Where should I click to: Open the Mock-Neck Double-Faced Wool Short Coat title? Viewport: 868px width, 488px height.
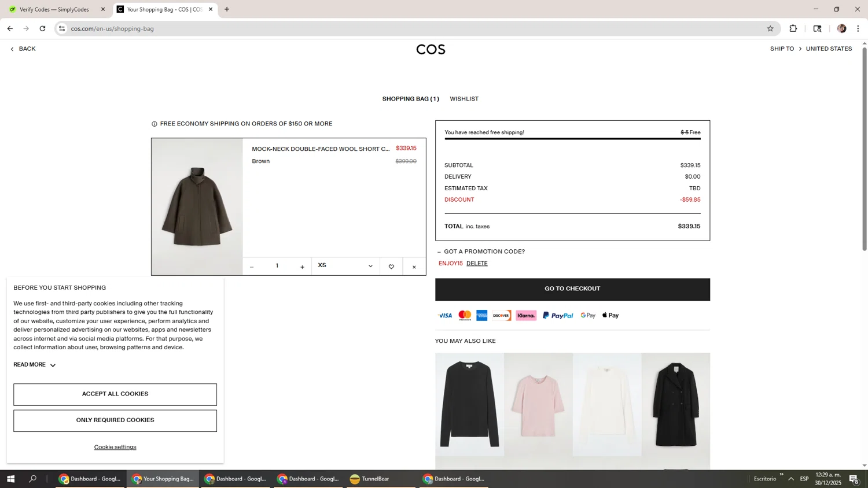(321, 149)
